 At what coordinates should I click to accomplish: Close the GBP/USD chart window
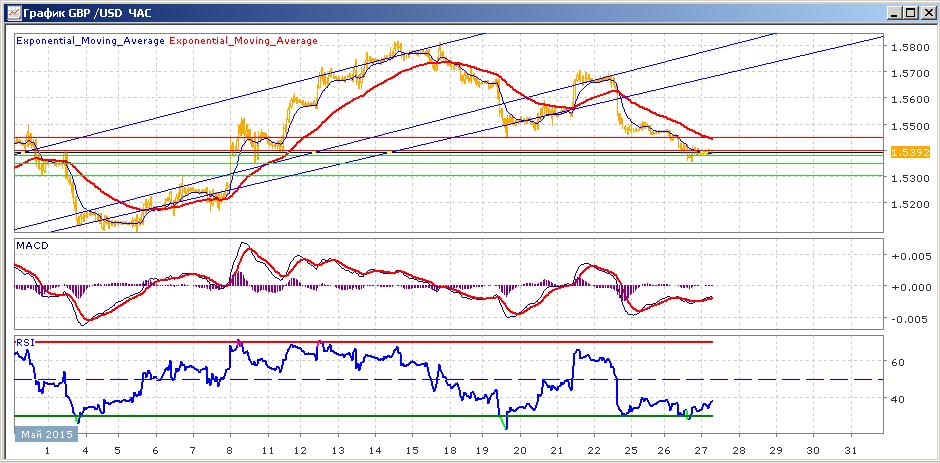[926, 12]
